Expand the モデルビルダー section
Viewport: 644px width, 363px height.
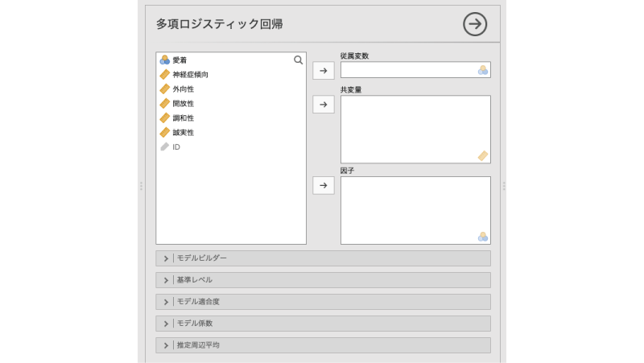(323, 258)
